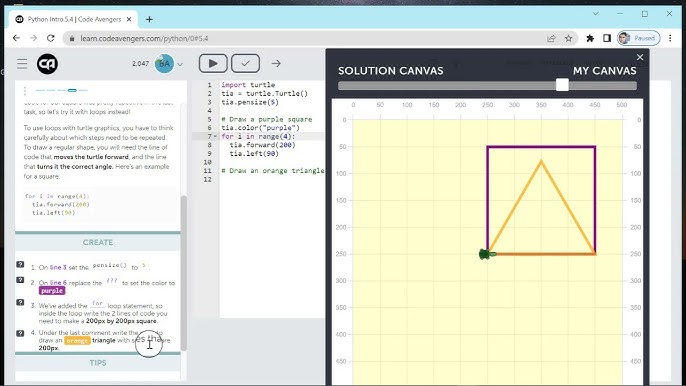Open the TIPS section

click(x=98, y=363)
